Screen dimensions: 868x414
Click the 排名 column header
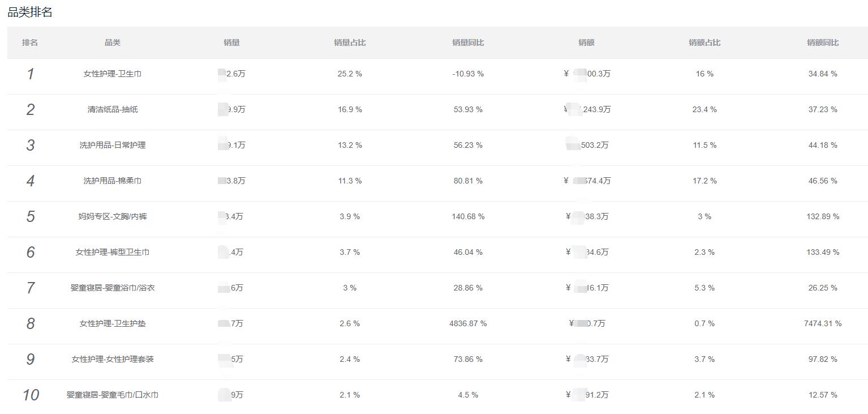(30, 42)
